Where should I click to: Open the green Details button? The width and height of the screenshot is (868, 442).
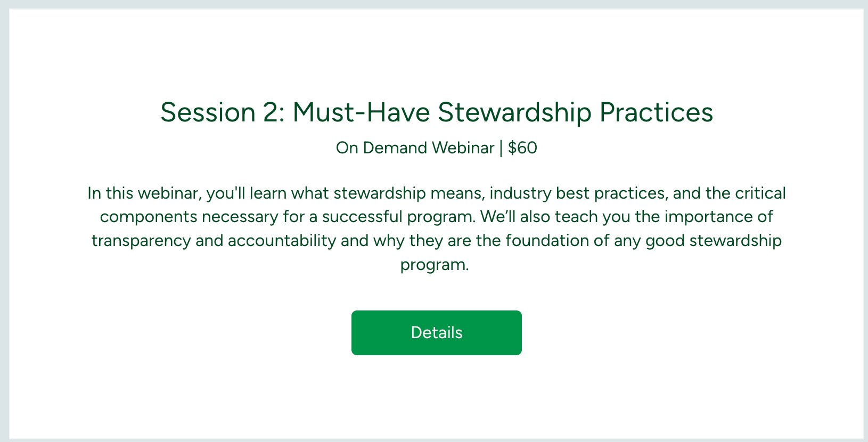click(x=437, y=333)
